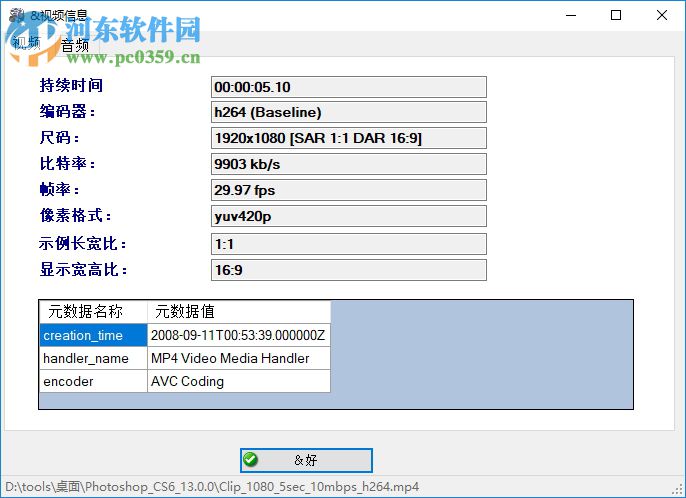Switch to the 音频 tab
Screen dimensions: 686x498
(x=75, y=45)
